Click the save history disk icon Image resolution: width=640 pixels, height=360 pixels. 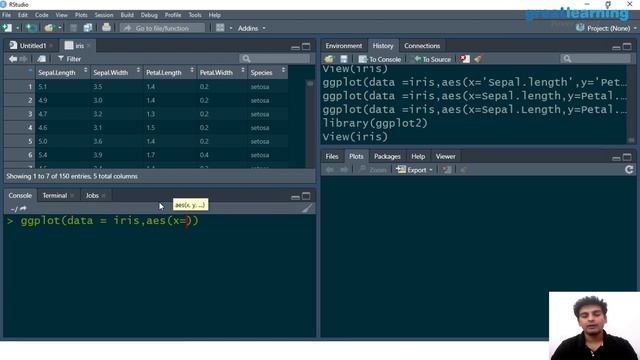coord(344,59)
